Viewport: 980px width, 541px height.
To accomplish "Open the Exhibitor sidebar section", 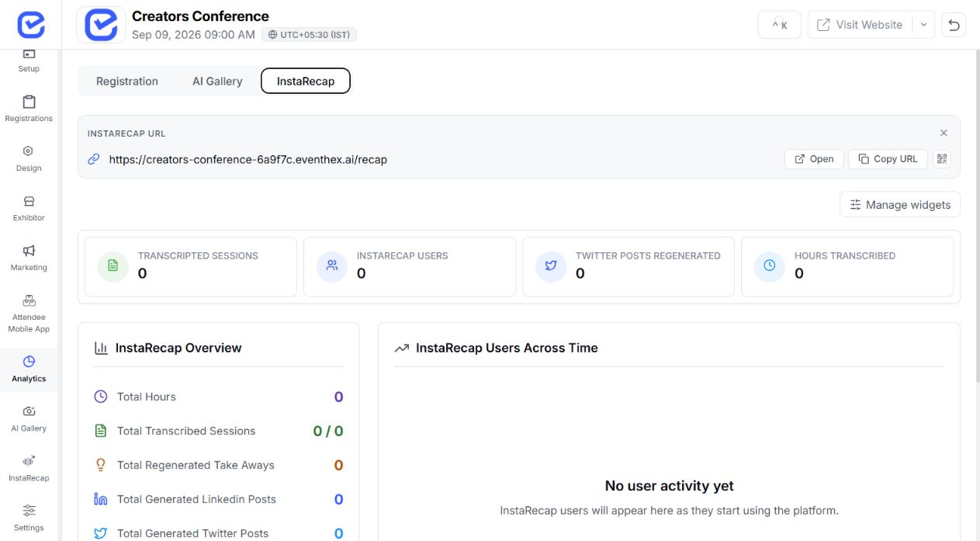I will pos(29,208).
